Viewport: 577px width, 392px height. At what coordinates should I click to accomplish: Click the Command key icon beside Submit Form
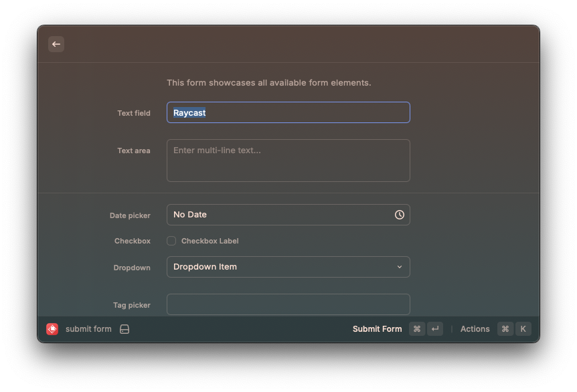pyautogui.click(x=417, y=329)
